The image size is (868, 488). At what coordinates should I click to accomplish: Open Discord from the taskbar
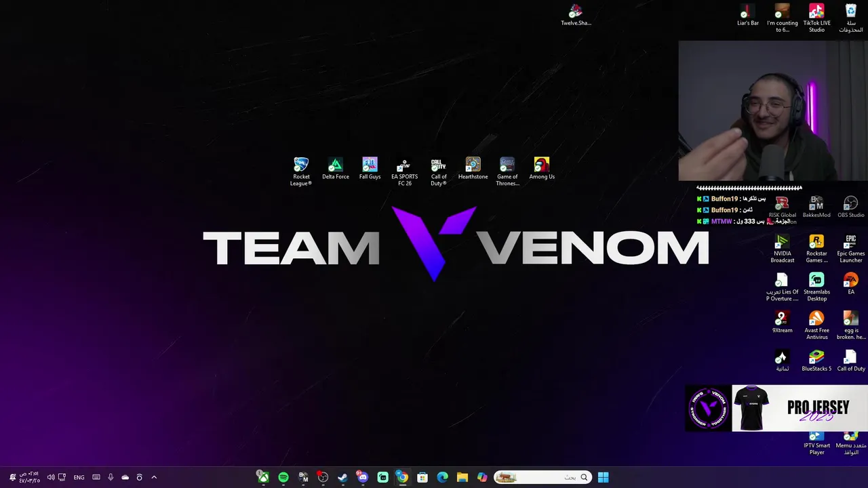coord(363,477)
